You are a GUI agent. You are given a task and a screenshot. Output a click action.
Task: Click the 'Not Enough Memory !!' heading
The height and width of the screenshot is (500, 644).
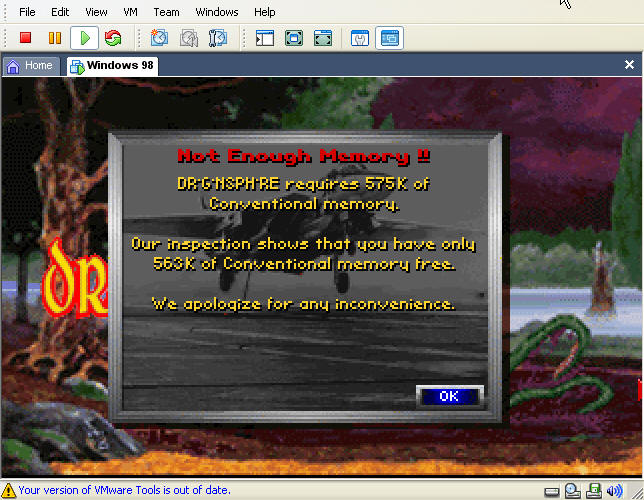click(304, 156)
